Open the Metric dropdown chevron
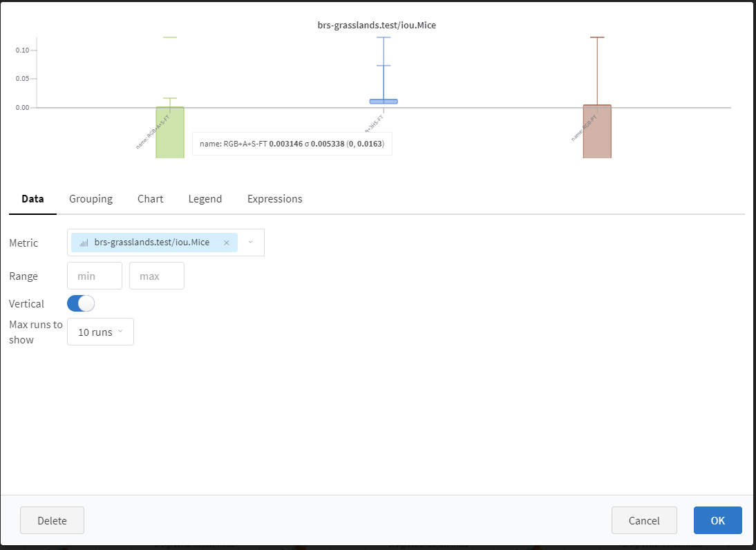The width and height of the screenshot is (756, 550). (250, 242)
